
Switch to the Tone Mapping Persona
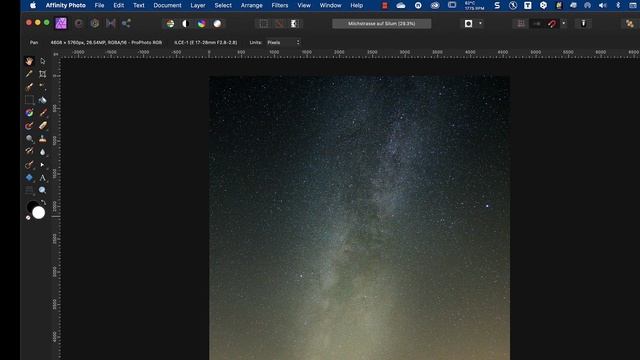[111, 24]
